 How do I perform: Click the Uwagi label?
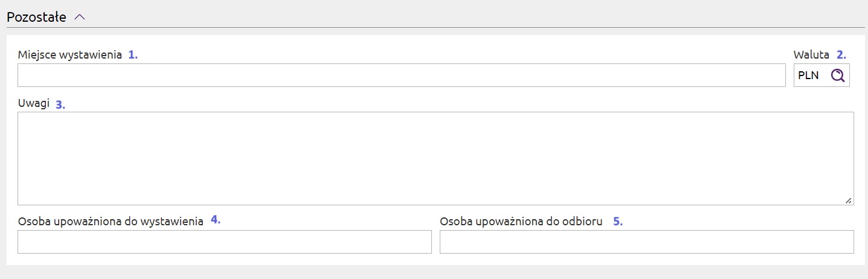tap(34, 104)
